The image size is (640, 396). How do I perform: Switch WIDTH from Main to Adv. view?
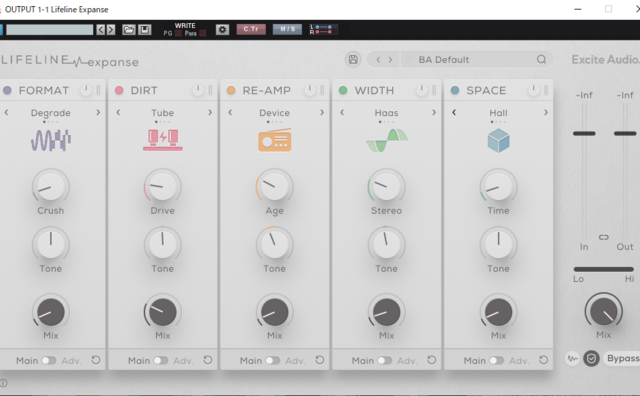pos(384,360)
